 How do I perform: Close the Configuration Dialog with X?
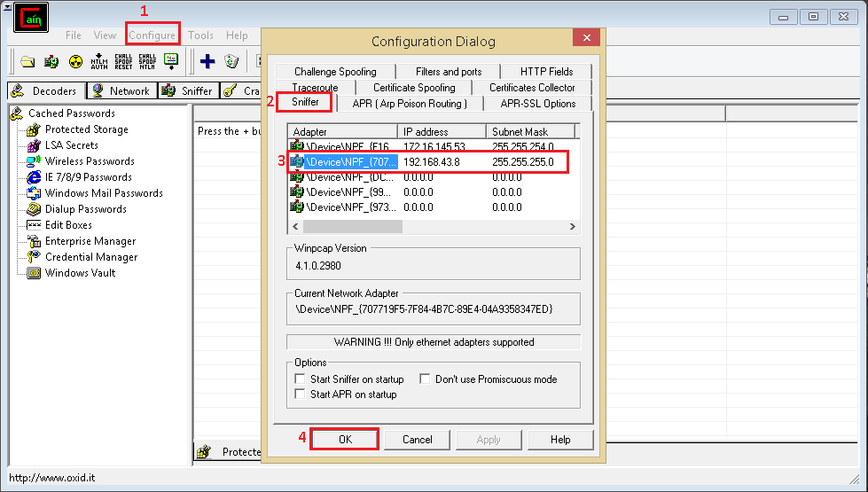point(587,37)
